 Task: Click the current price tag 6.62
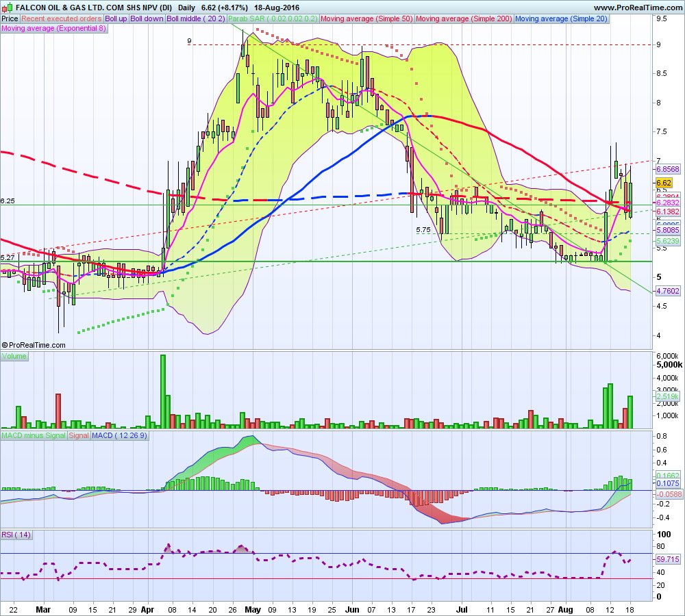point(664,183)
